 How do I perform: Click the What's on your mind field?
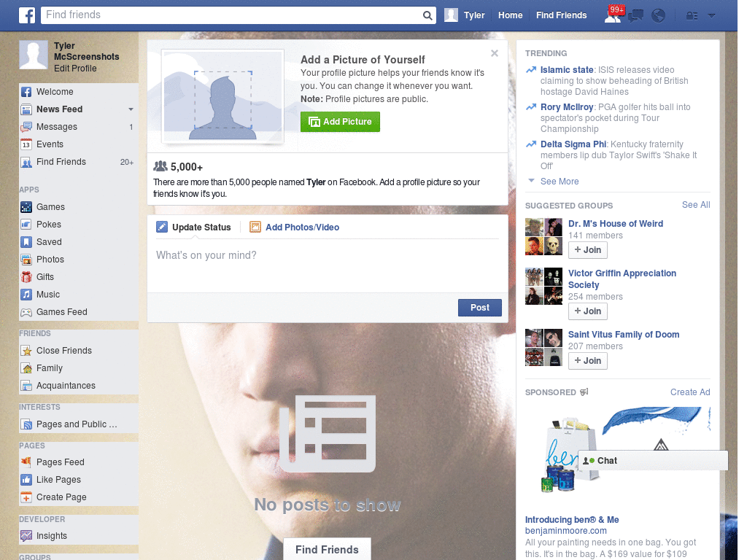pos(328,265)
